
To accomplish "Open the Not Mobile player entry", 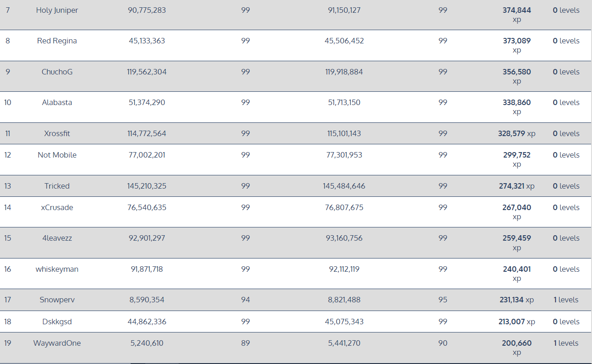I will 57,155.
